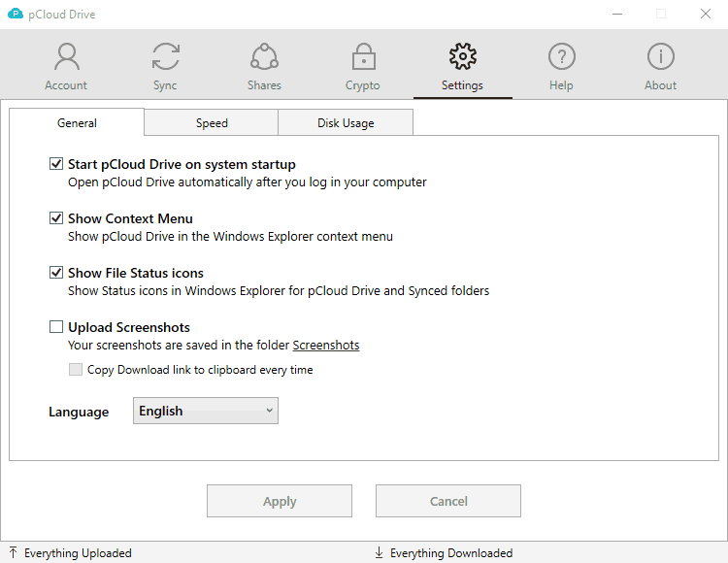Close the pCloud Drive window

pos(706,14)
